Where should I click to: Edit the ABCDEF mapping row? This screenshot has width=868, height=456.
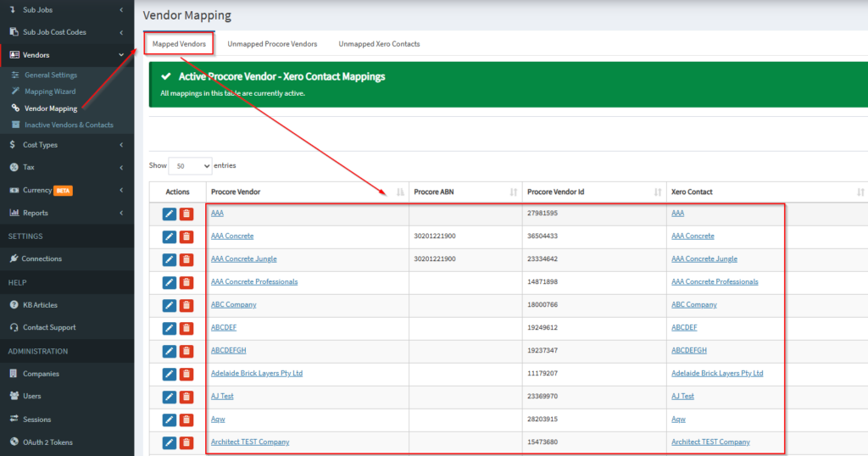click(x=170, y=328)
